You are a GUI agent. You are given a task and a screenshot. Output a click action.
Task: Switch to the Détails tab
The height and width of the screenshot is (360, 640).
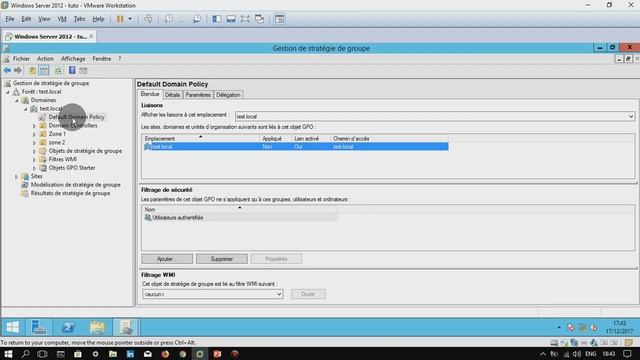point(172,95)
